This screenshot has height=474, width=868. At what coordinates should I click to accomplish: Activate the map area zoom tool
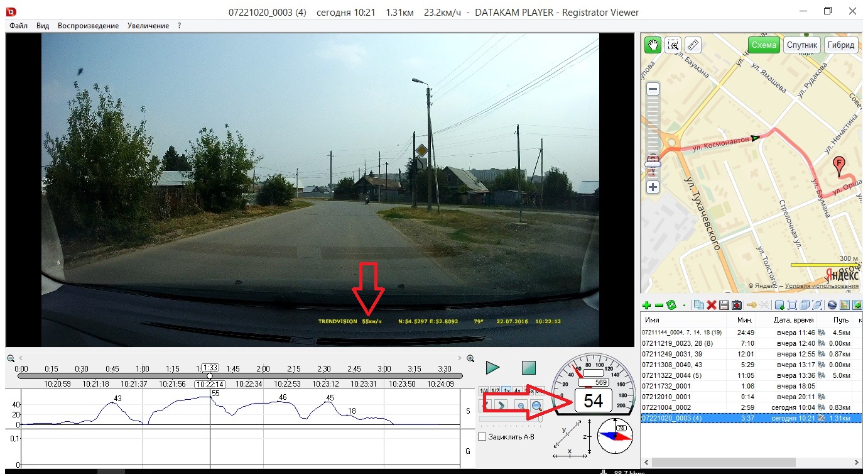673,45
